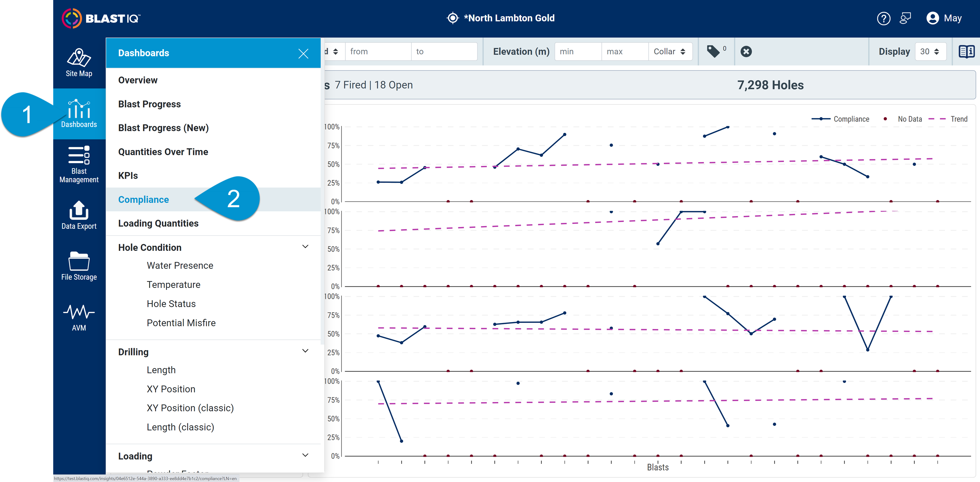Expand the Hole Condition section
The width and height of the screenshot is (980, 482).
click(x=305, y=247)
